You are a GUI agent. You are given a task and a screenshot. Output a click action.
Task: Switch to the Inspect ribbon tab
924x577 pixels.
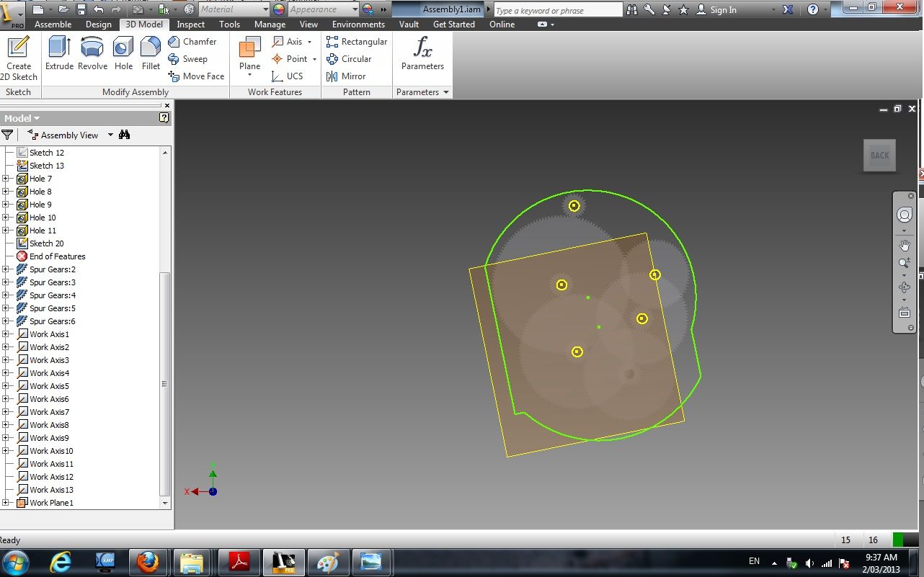(191, 24)
